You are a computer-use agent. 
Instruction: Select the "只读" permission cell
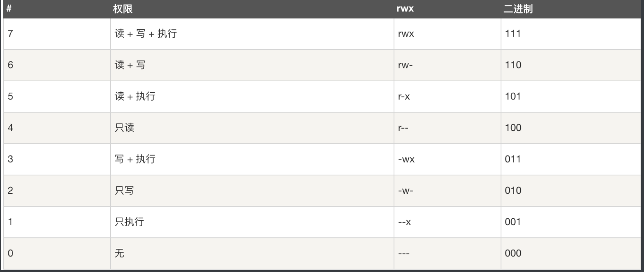click(x=124, y=128)
